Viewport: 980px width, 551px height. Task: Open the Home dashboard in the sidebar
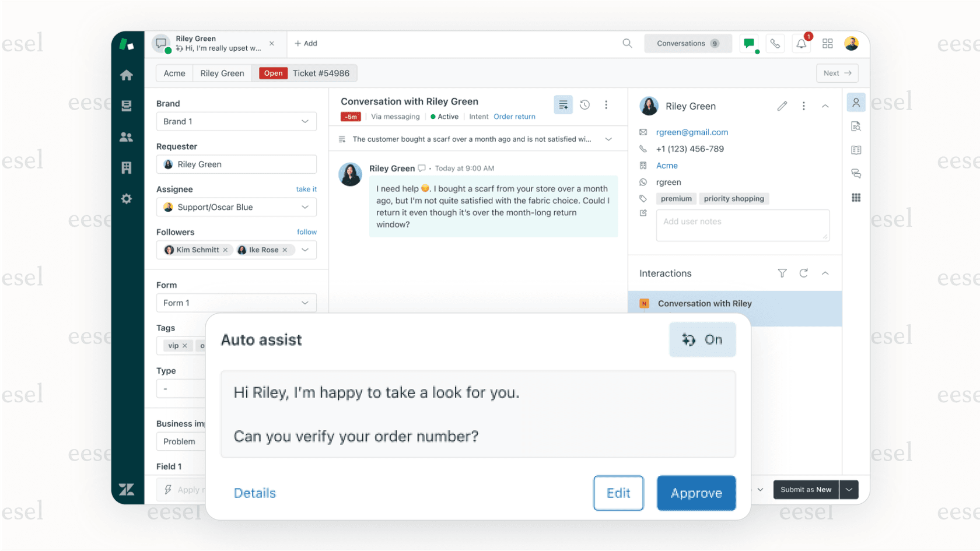pyautogui.click(x=126, y=75)
